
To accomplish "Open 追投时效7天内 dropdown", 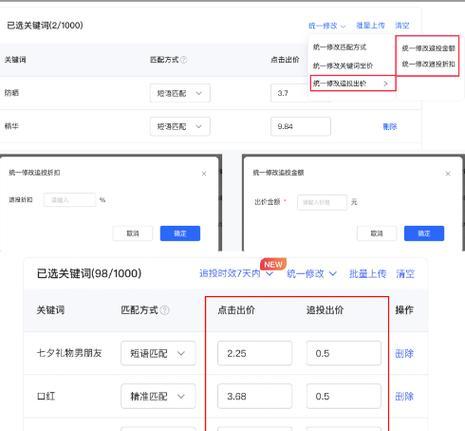I will [x=236, y=274].
